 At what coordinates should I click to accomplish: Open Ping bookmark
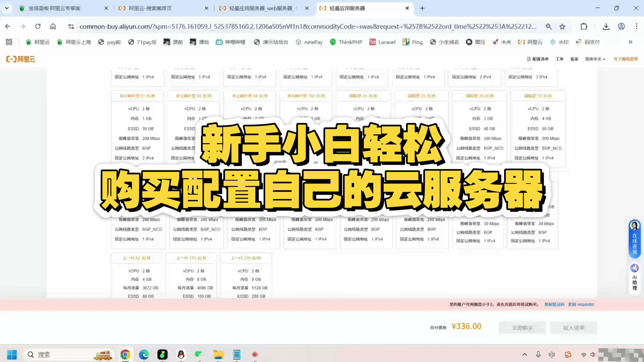[413, 42]
